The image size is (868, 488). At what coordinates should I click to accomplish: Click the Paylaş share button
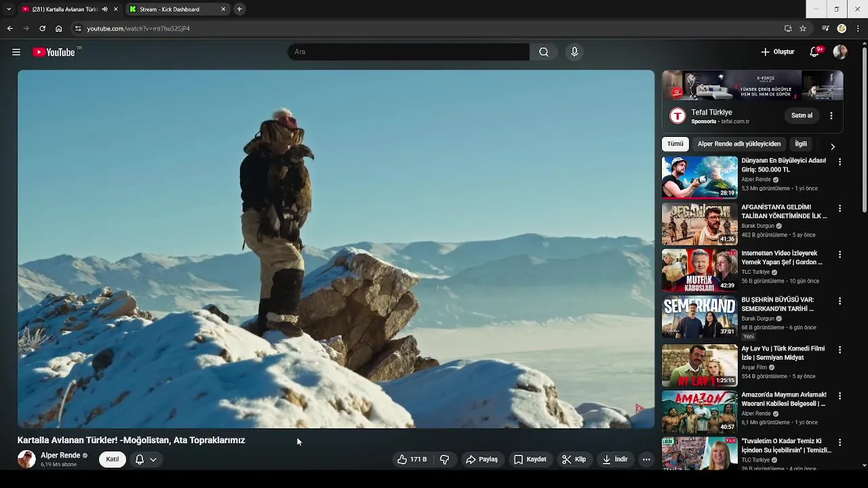[481, 460]
